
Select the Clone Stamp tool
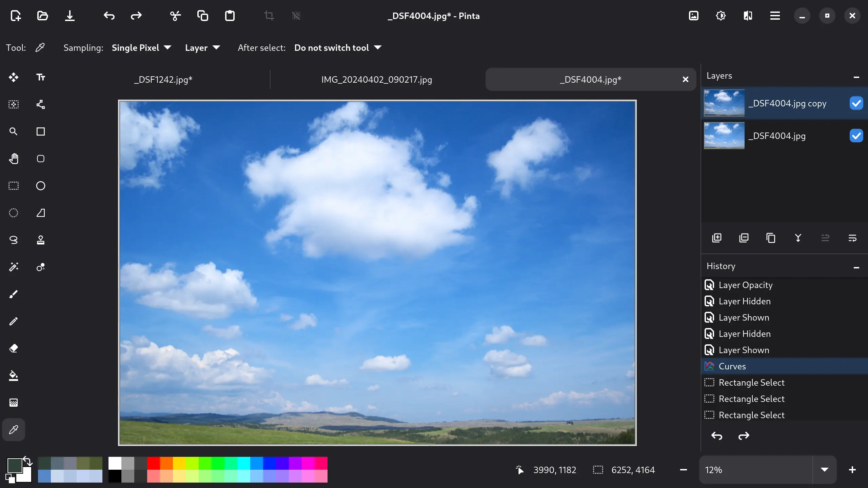[41, 240]
